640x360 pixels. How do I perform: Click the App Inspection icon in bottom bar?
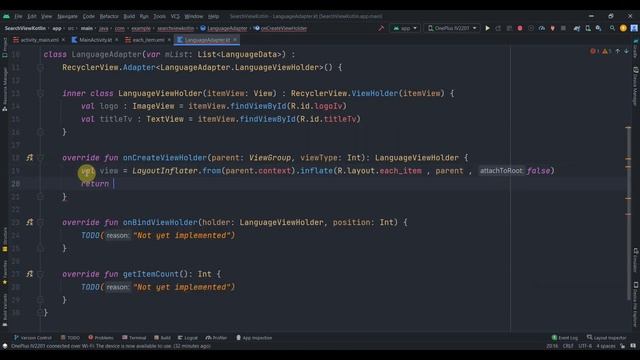pos(254,338)
